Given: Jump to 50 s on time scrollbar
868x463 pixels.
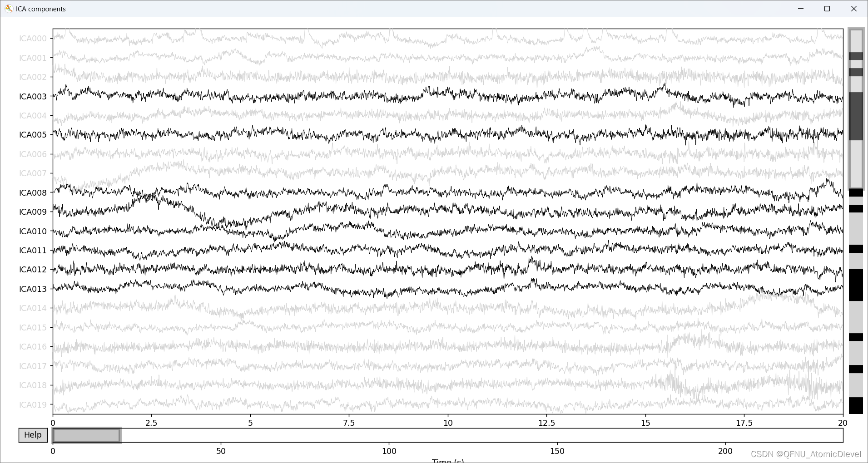Looking at the screenshot, I should click(x=221, y=435).
